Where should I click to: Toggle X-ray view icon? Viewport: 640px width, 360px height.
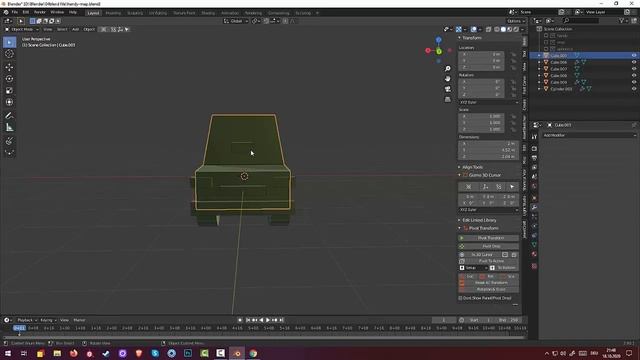pyautogui.click(x=488, y=29)
